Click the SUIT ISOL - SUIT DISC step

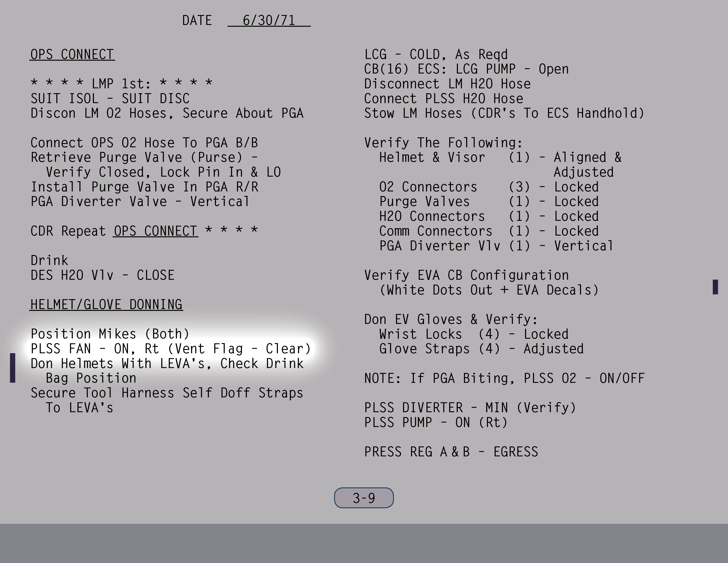pos(110,99)
